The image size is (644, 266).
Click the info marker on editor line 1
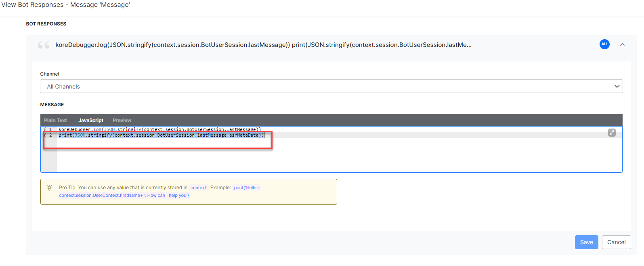45,130
